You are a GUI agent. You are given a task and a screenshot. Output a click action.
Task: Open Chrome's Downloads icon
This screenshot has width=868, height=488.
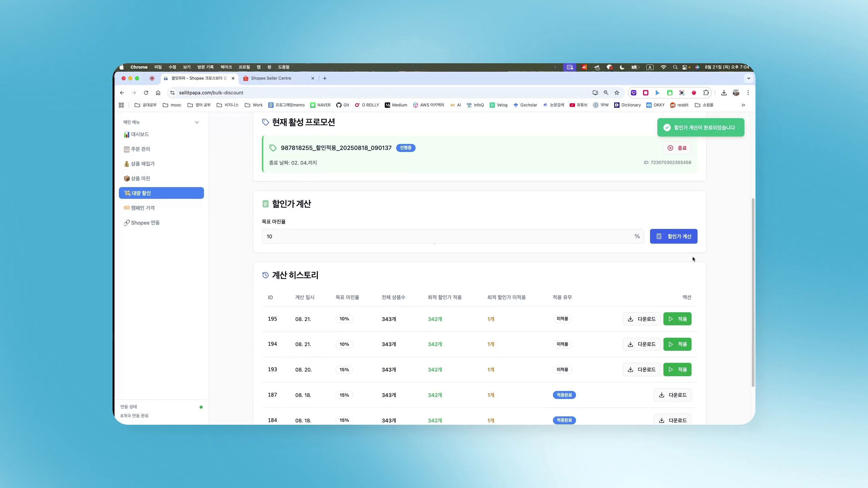coord(724,93)
